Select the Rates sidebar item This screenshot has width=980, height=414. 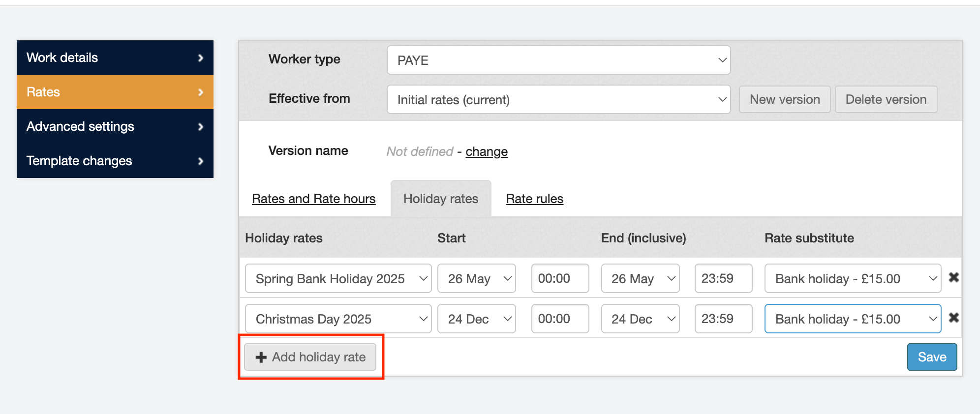(x=115, y=92)
